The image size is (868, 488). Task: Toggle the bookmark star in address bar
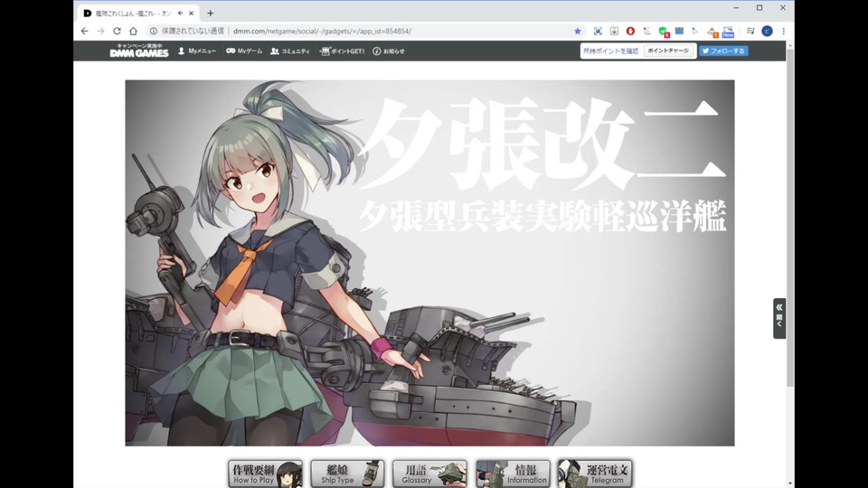coord(578,31)
